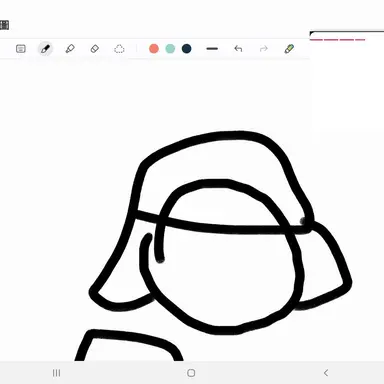Select the Lasso selection tool
Image resolution: width=384 pixels, height=384 pixels.
pyautogui.click(x=119, y=49)
